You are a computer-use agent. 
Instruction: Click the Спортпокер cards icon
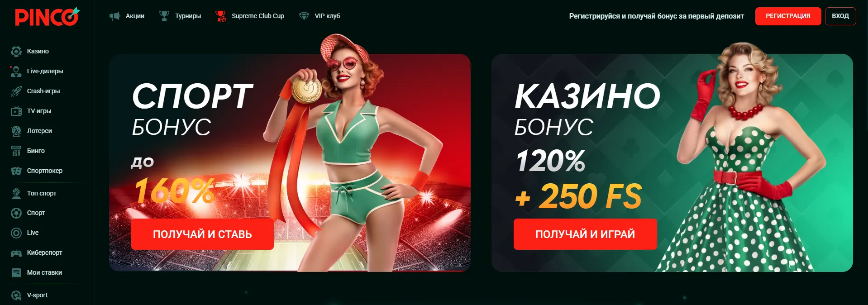(x=16, y=171)
